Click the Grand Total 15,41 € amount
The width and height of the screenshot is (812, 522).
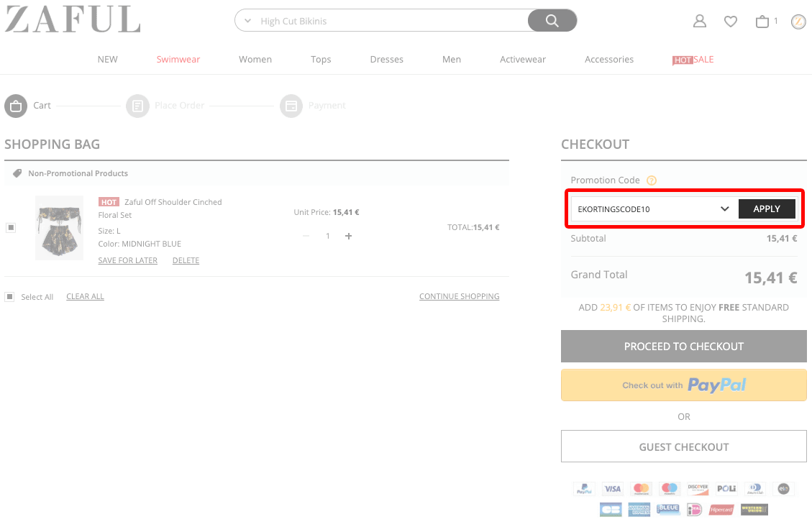click(x=770, y=278)
